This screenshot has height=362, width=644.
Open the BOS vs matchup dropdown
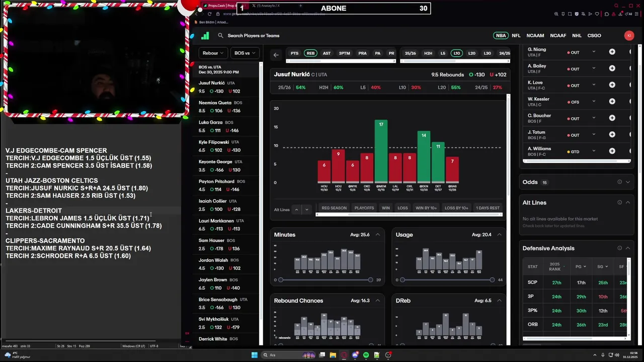[245, 53]
